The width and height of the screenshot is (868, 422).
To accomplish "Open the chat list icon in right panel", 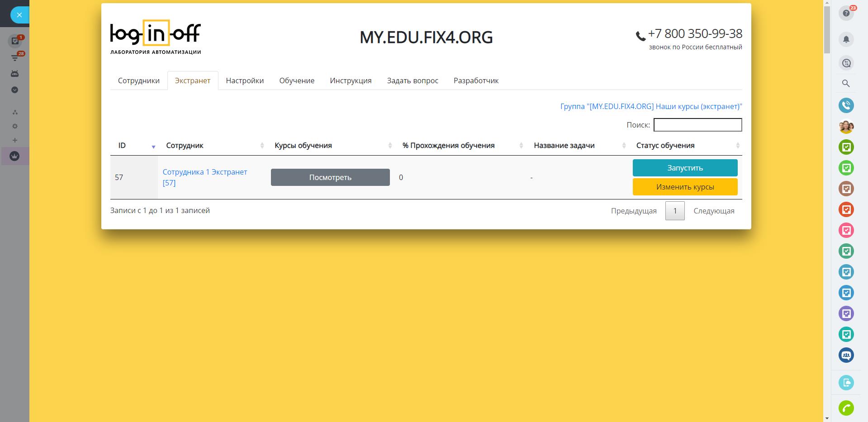I will (x=846, y=63).
